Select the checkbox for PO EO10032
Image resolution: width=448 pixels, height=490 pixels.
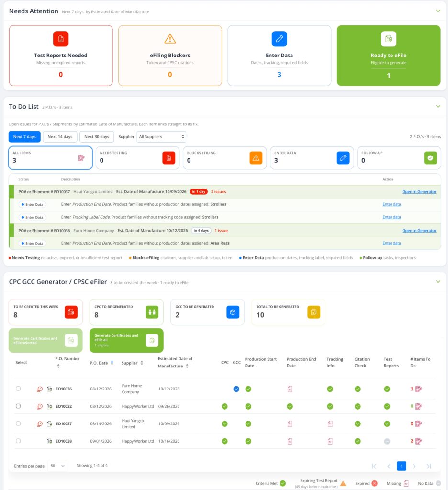tap(18, 406)
